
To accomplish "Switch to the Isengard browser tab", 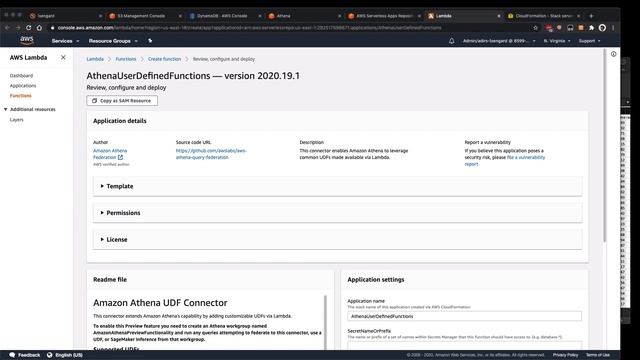I will click(65, 16).
